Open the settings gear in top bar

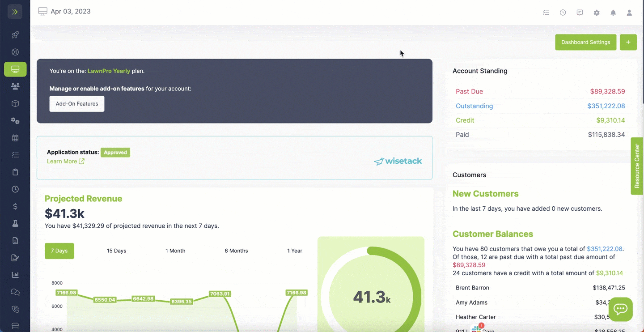(x=597, y=13)
